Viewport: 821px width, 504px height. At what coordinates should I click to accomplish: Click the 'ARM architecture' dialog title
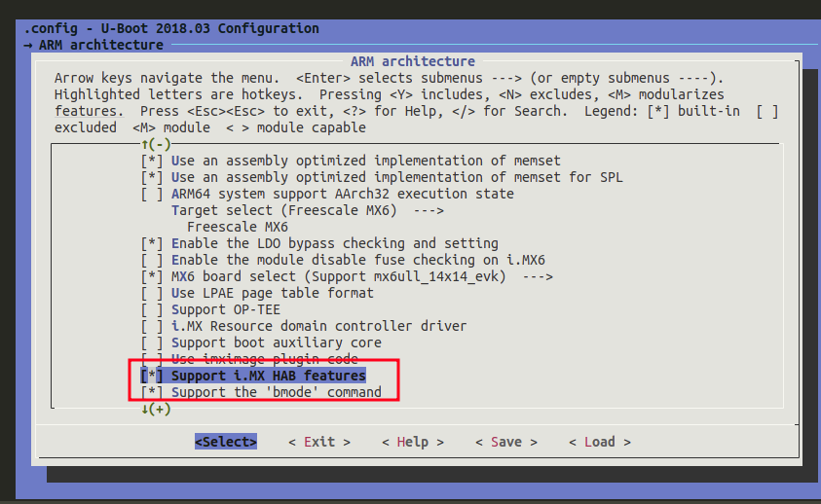[413, 61]
